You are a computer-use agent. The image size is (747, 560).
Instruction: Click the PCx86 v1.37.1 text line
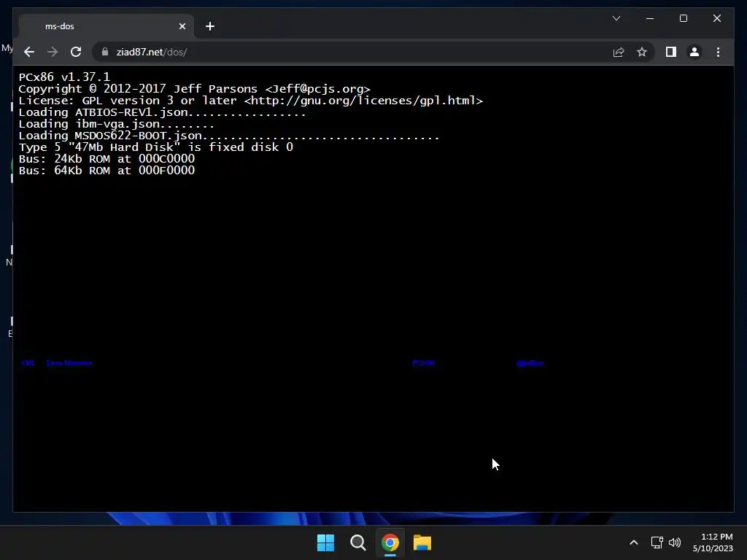(64, 77)
